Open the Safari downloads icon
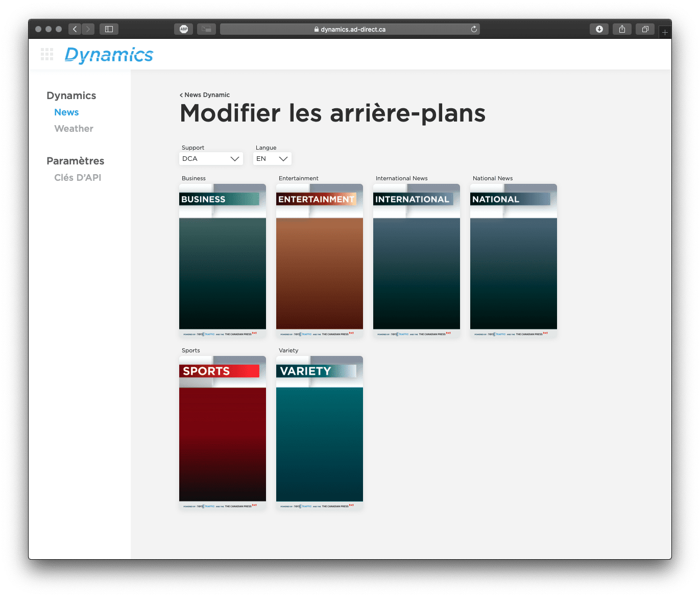The height and width of the screenshot is (597, 700). point(599,29)
